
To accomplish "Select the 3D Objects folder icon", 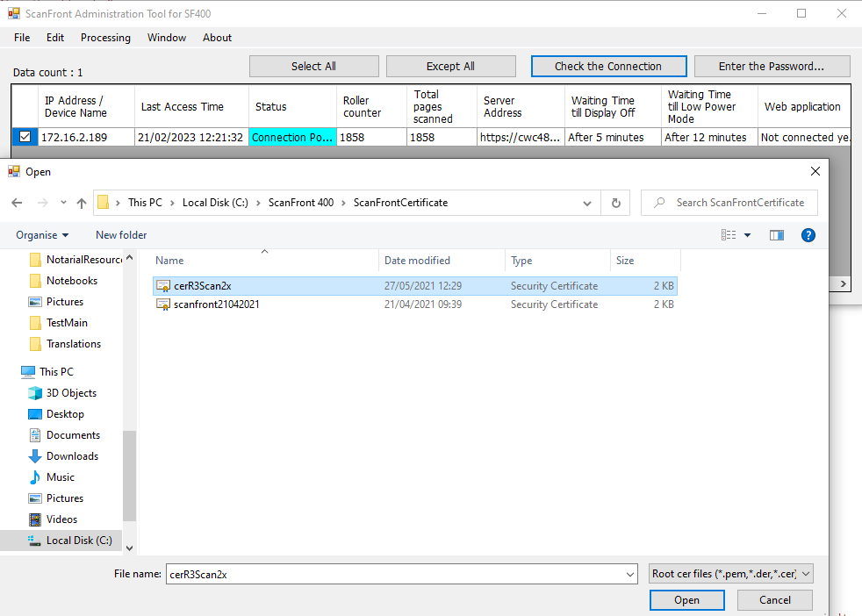I will click(x=35, y=393).
